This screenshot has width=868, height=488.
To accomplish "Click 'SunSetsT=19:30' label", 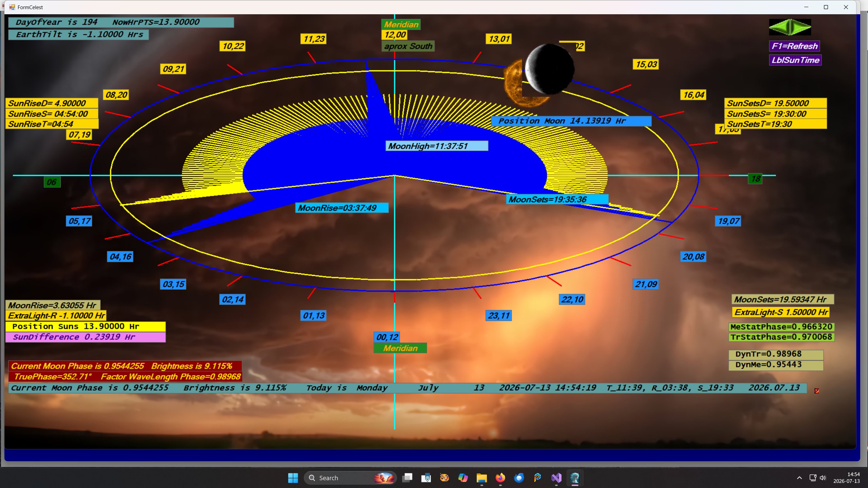I will (x=775, y=124).
